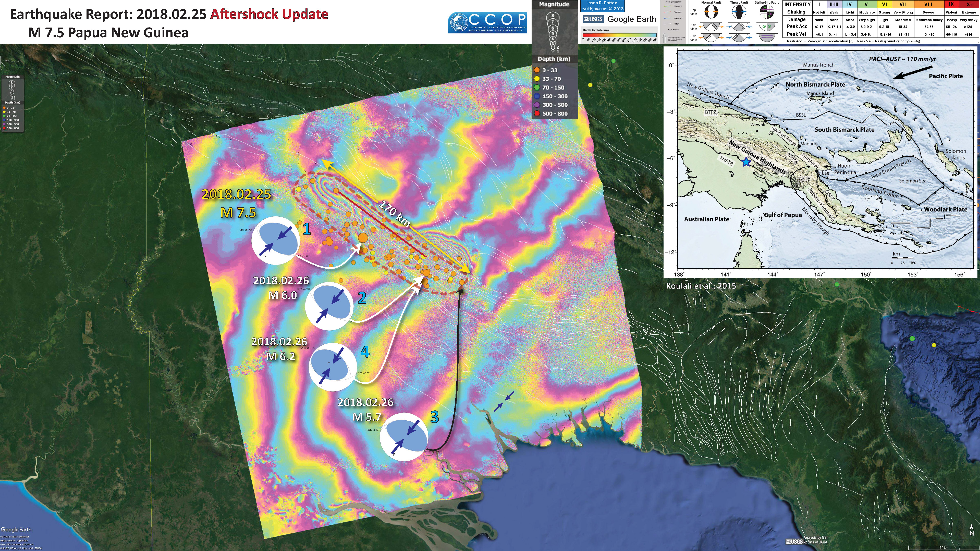This screenshot has height=551, width=980.
Task: Click the 170 km rupture length label
Action: [x=395, y=213]
